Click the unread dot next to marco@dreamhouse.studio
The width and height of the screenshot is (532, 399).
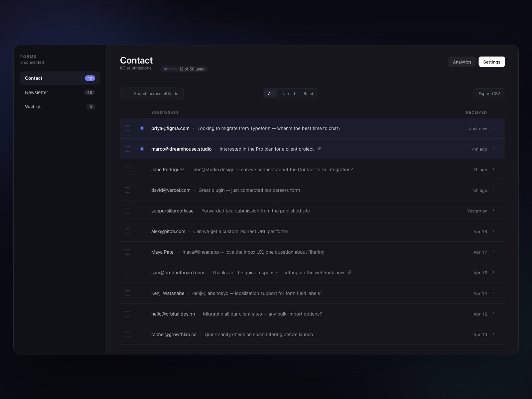pos(142,149)
